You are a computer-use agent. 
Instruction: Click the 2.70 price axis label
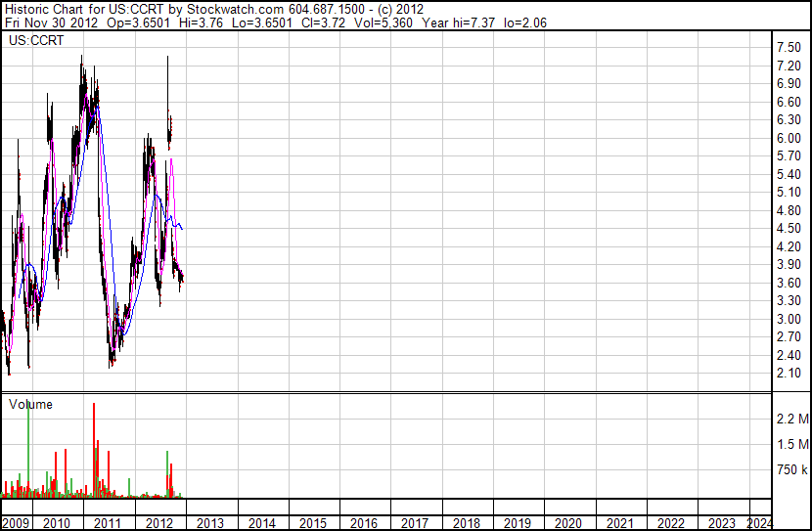[x=789, y=337]
